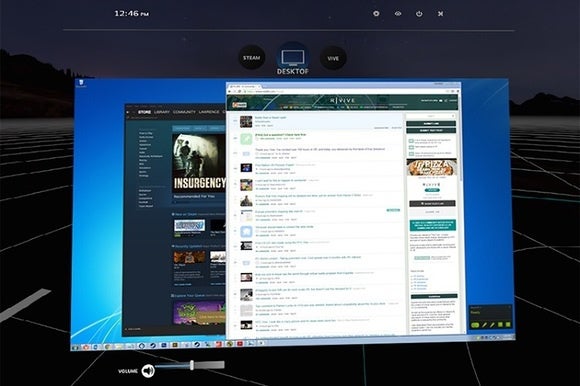Click the subscribe button under pizza ad
Viewport: 580px width, 386px height.
[432, 190]
